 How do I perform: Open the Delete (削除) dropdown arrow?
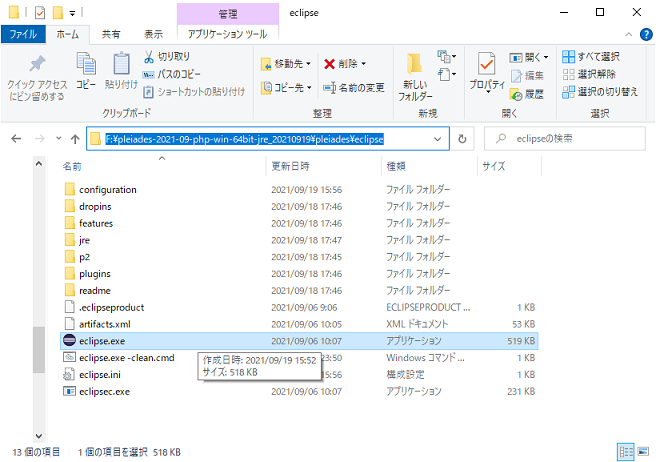(364, 64)
